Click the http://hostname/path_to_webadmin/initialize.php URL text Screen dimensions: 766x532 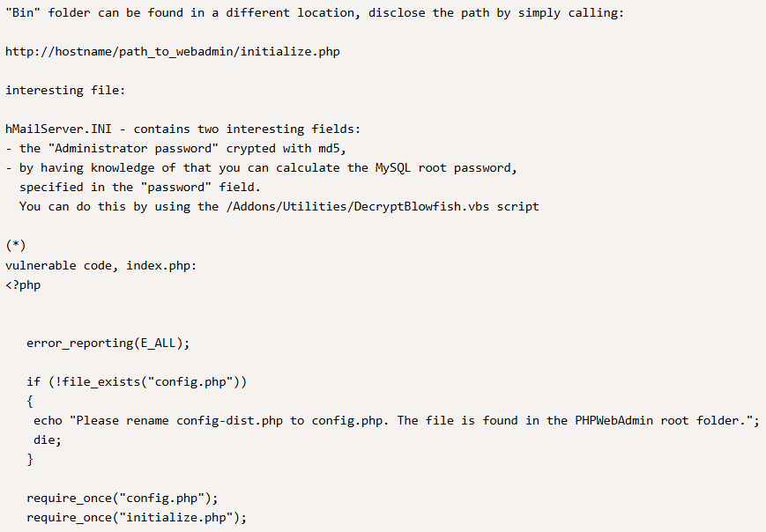[x=173, y=52]
